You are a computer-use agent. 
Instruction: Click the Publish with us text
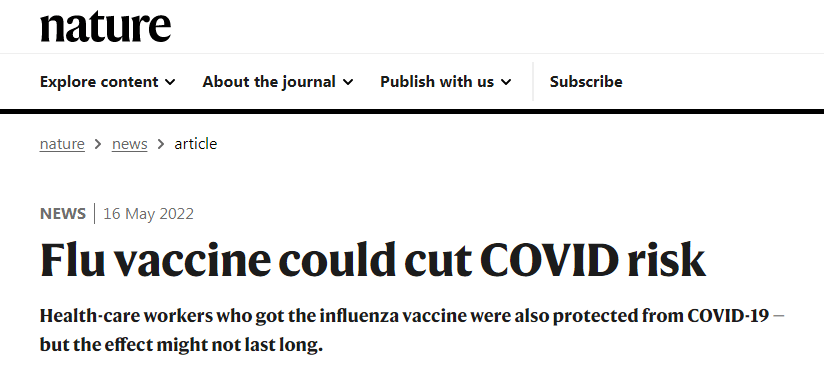point(437,82)
